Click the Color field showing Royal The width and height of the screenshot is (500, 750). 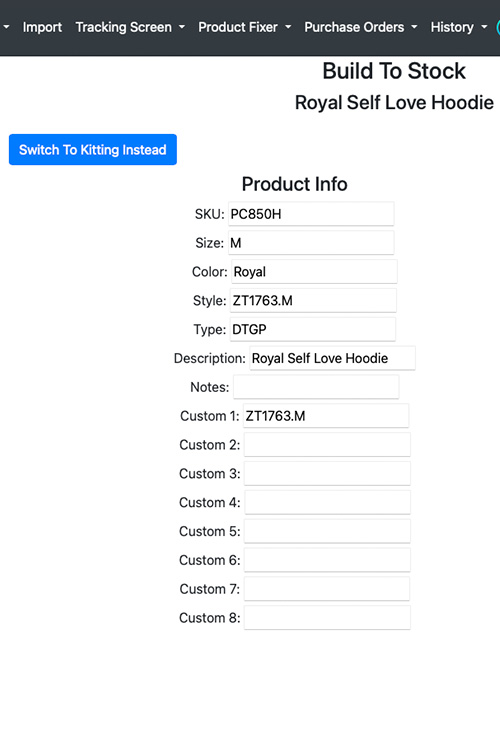click(x=314, y=272)
